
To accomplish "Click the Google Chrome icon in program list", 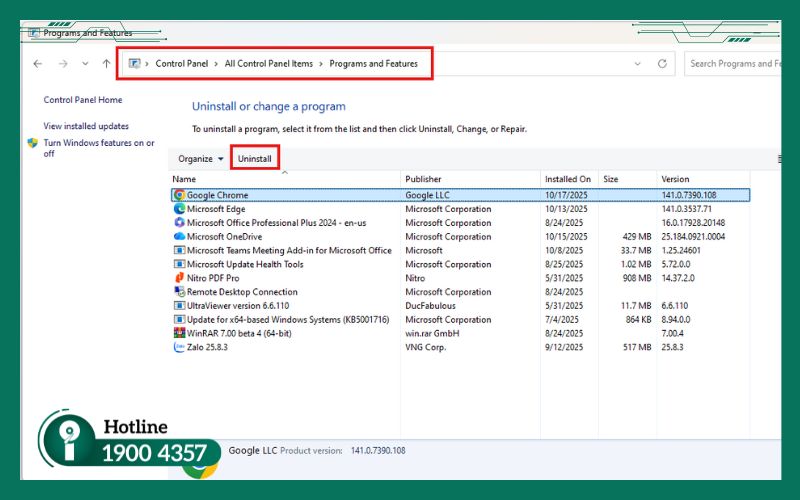I will 179,195.
